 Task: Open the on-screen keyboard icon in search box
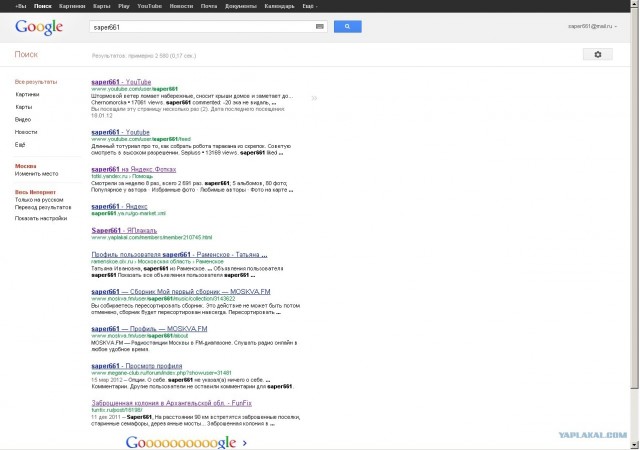tap(320, 27)
